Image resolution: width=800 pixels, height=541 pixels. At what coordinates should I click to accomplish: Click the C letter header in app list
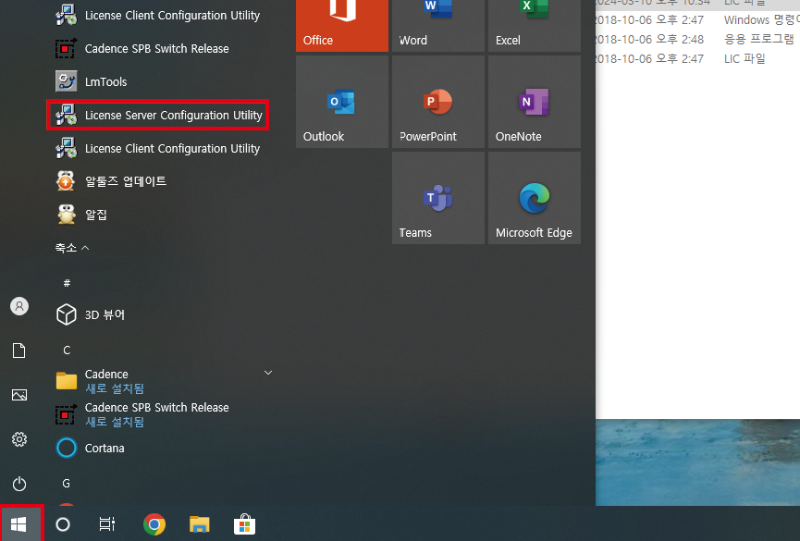[x=67, y=350]
